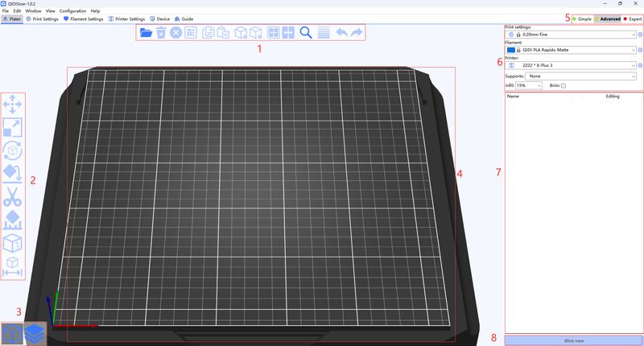Select the Move tool in left toolbar
Viewport: 644px width, 346px height.
click(x=13, y=105)
